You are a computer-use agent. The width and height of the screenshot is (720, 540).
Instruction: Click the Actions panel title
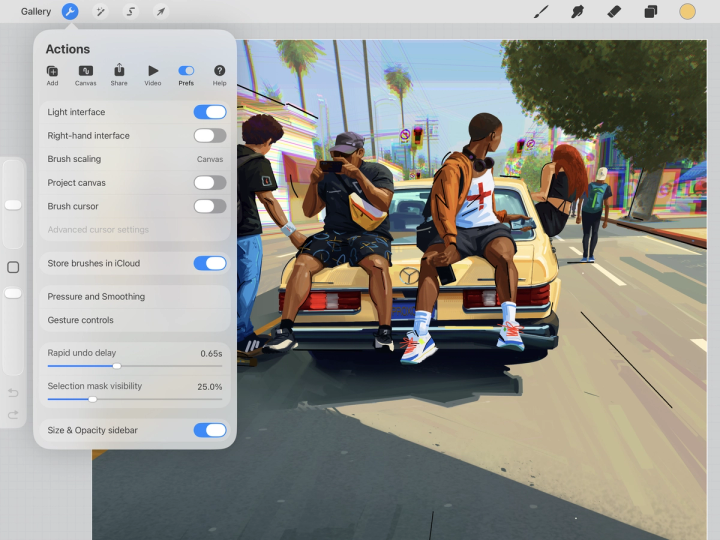(68, 49)
